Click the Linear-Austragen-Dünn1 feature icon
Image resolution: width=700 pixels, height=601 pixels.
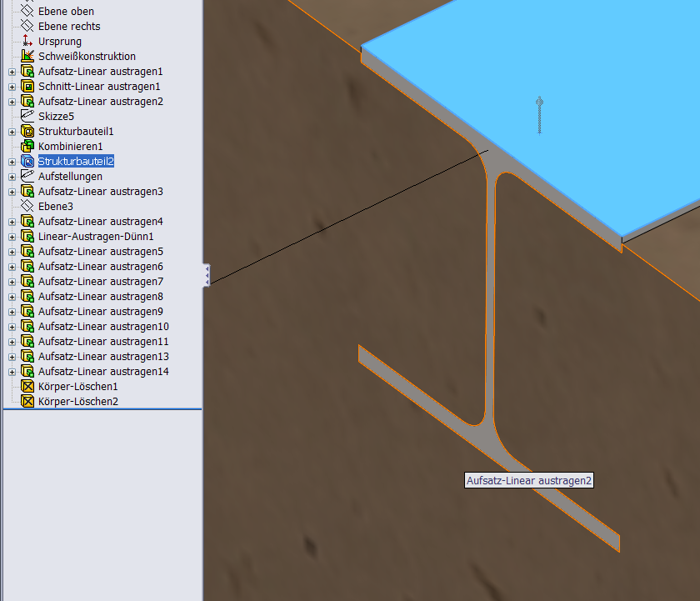pyautogui.click(x=27, y=236)
